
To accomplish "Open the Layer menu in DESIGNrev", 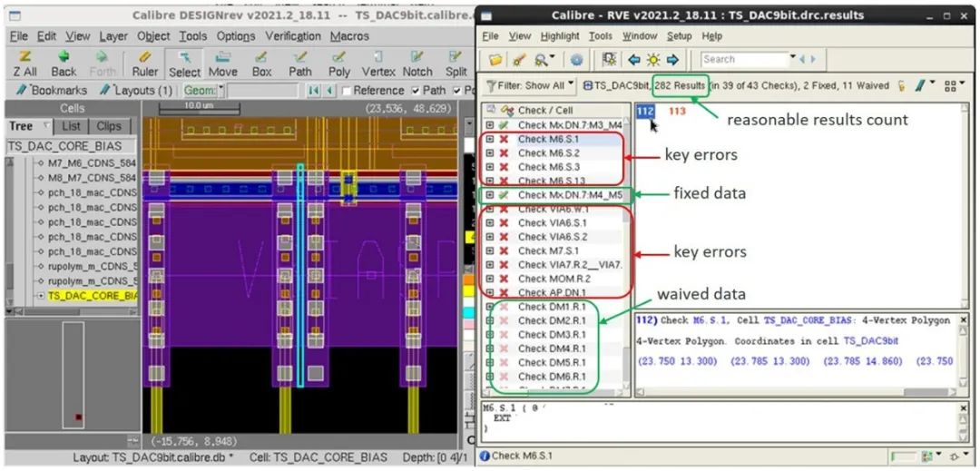I will 113,36.
